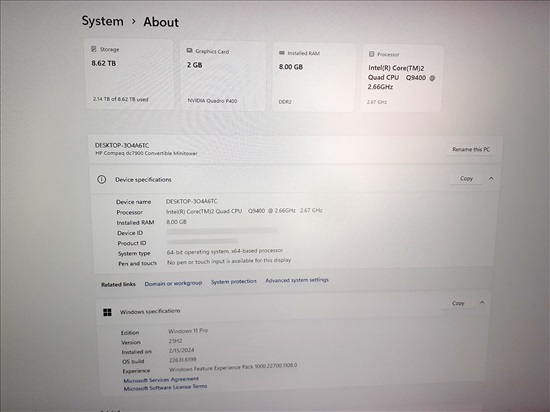Collapse the Windows specifications section chevron
The image size is (550, 412).
pos(482,302)
